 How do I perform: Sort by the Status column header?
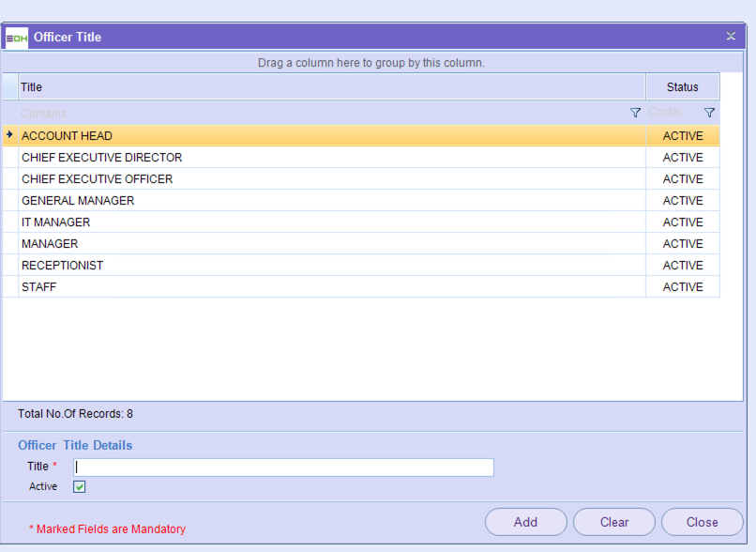pyautogui.click(x=682, y=87)
